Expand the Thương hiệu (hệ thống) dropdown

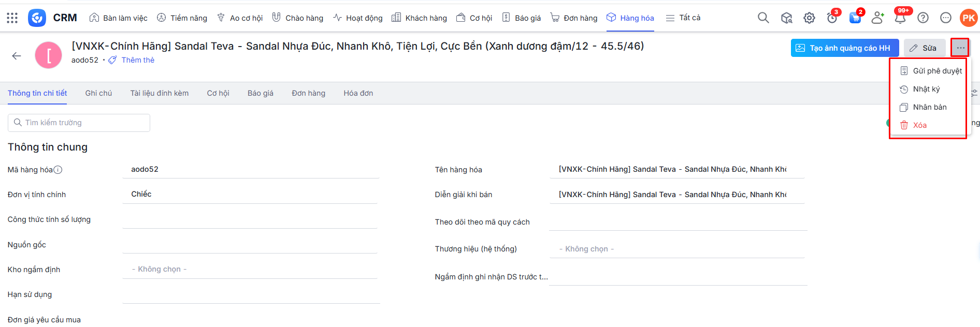pos(676,249)
